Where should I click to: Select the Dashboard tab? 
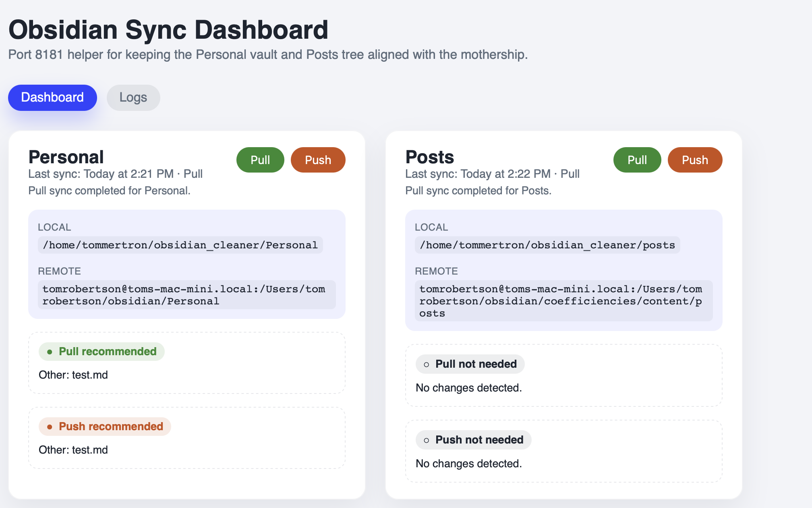click(x=52, y=98)
